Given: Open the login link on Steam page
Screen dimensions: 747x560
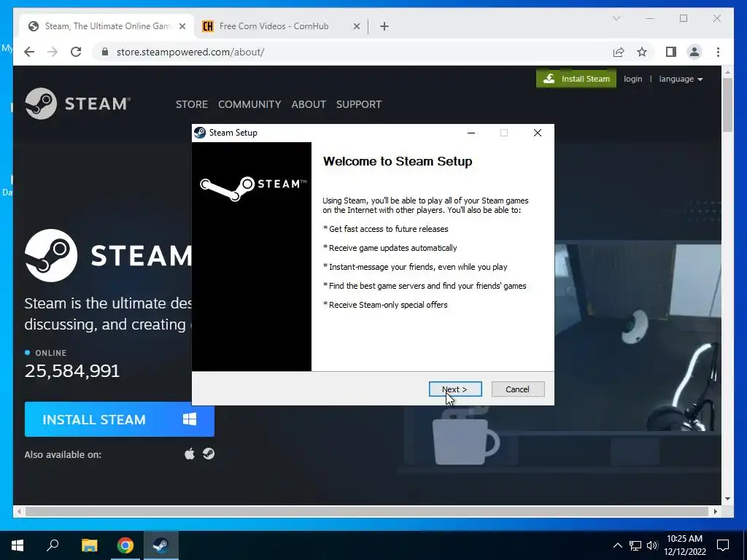Looking at the screenshot, I should [632, 79].
